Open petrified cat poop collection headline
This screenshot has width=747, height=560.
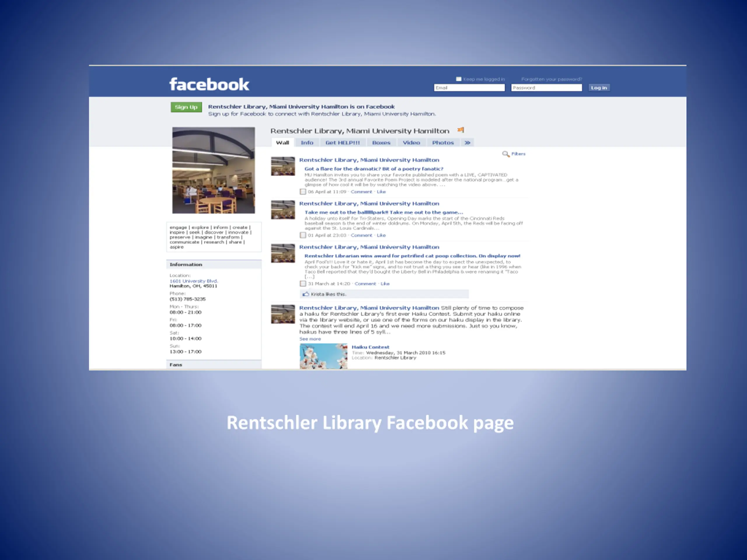point(412,256)
